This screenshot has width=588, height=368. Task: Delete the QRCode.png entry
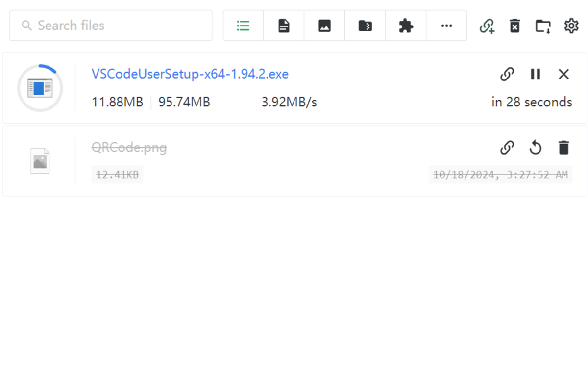click(564, 147)
